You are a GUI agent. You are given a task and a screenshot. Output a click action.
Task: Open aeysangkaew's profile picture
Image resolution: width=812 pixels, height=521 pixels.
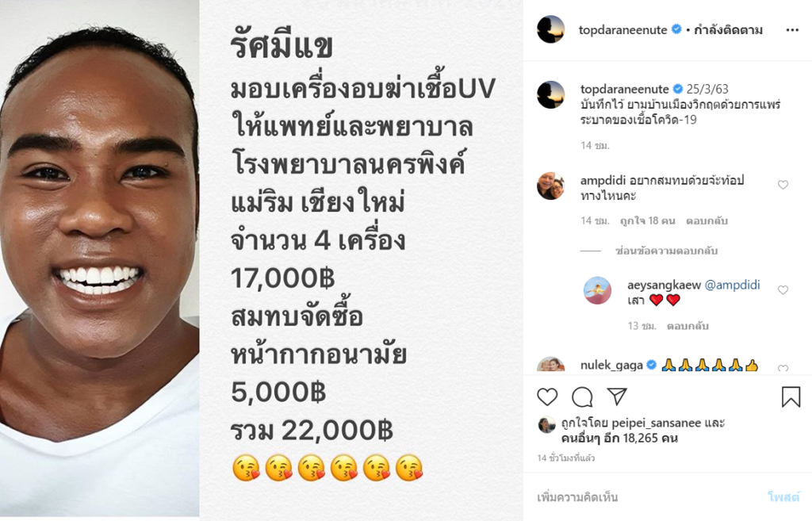click(598, 290)
